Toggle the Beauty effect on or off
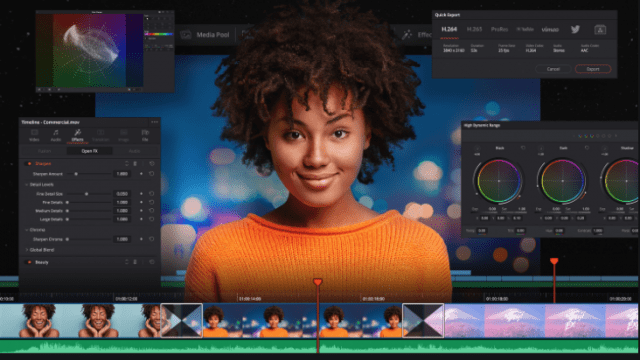Viewport: 640px width, 360px height. click(29, 262)
